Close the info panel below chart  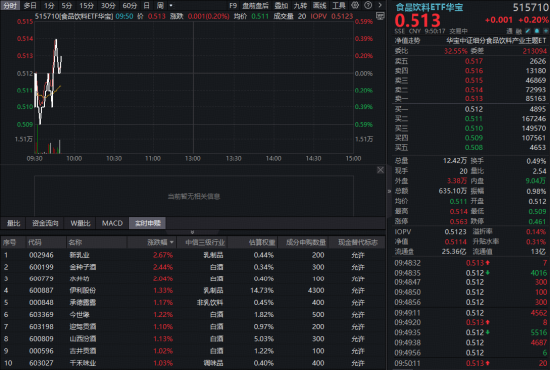click(x=381, y=170)
